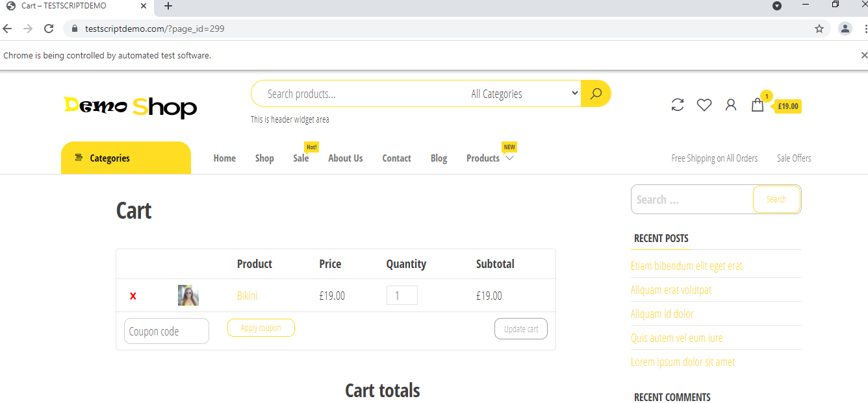Open Lorem ipsum dolor sit amet post

[683, 362]
